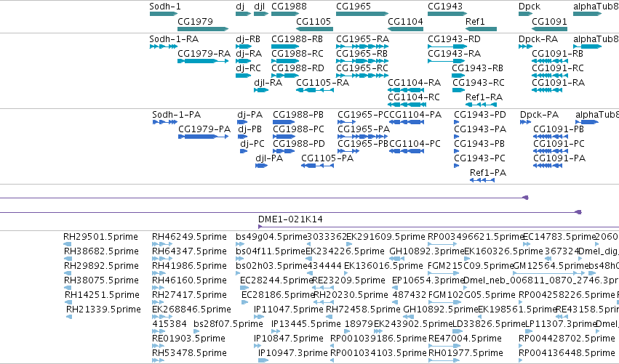
Task: Click the CG1943-RC transcript
Action: point(458,90)
